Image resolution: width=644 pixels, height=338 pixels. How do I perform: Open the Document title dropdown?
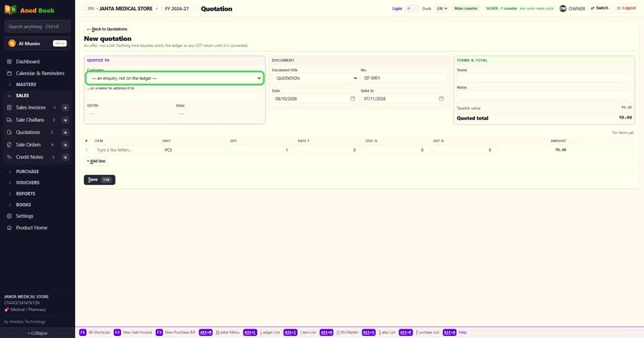tap(315, 78)
